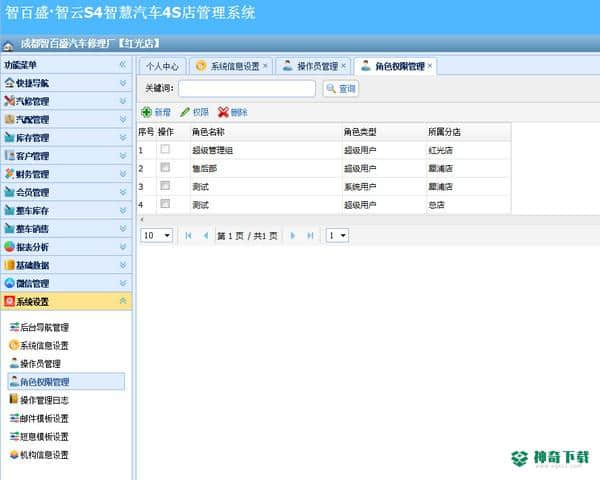Open the page size dropdown showing 10
Image resolution: width=600 pixels, height=480 pixels.
click(157, 235)
